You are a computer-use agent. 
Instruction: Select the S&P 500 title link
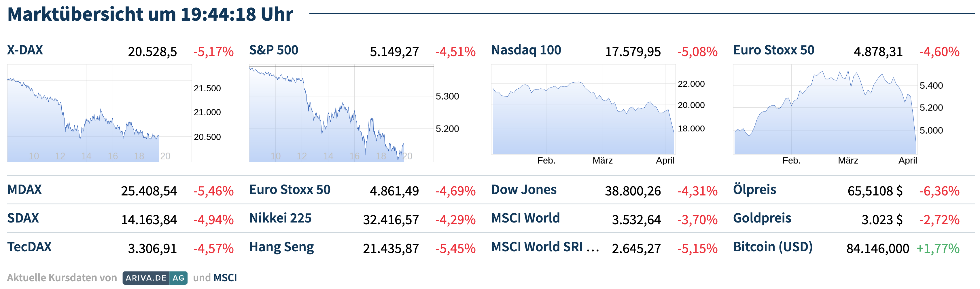[x=274, y=50]
